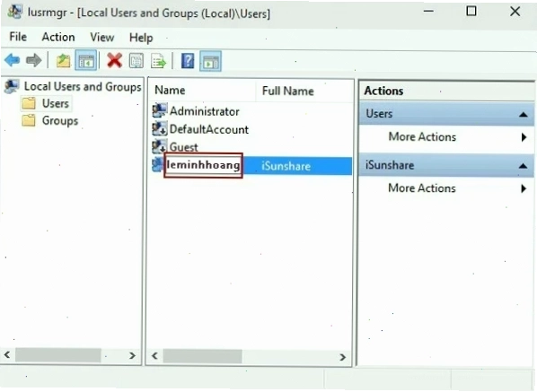Click the DefaultAccount user icon
537x392 pixels.
(x=160, y=128)
